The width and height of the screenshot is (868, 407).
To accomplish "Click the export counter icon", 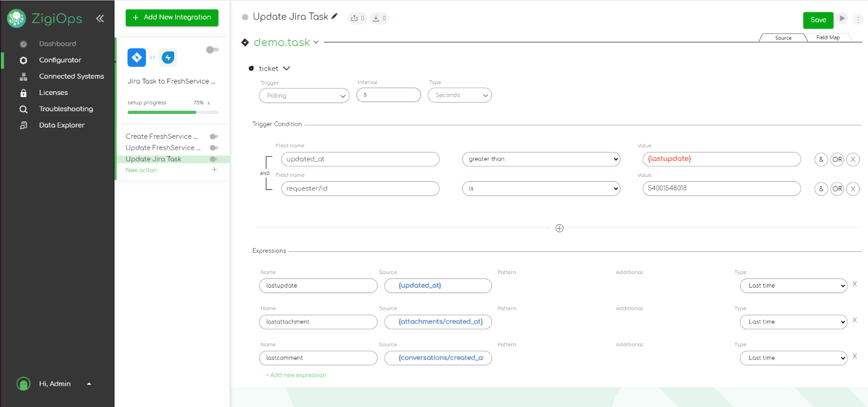I will (x=357, y=18).
